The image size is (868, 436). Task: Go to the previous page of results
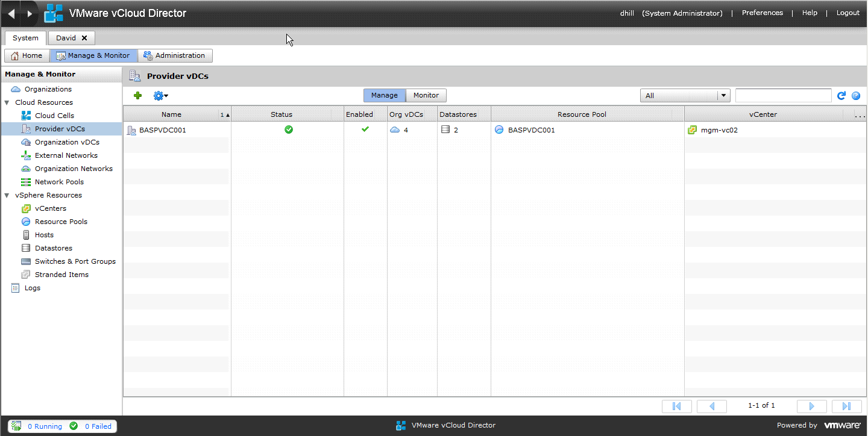click(x=712, y=406)
